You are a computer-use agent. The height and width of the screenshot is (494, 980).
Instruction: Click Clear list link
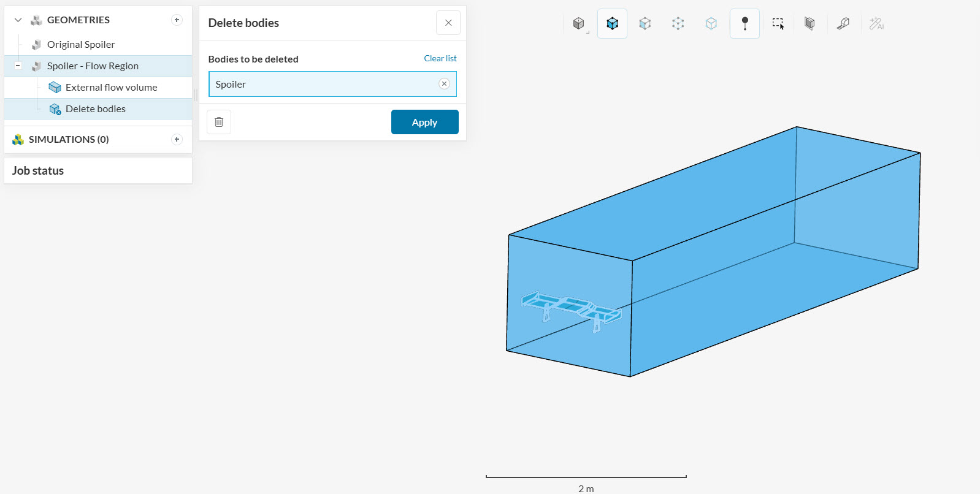pos(440,59)
